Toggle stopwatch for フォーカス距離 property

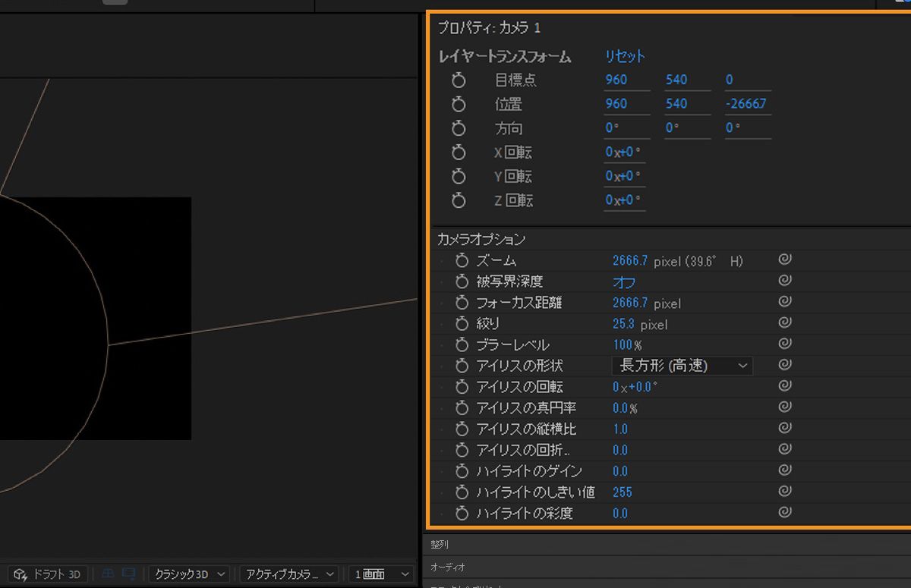tap(462, 303)
